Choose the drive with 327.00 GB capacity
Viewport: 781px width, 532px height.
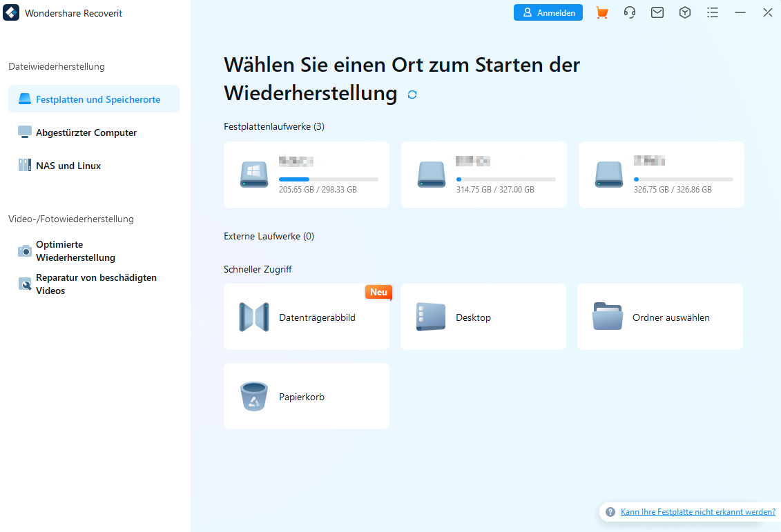tap(483, 175)
